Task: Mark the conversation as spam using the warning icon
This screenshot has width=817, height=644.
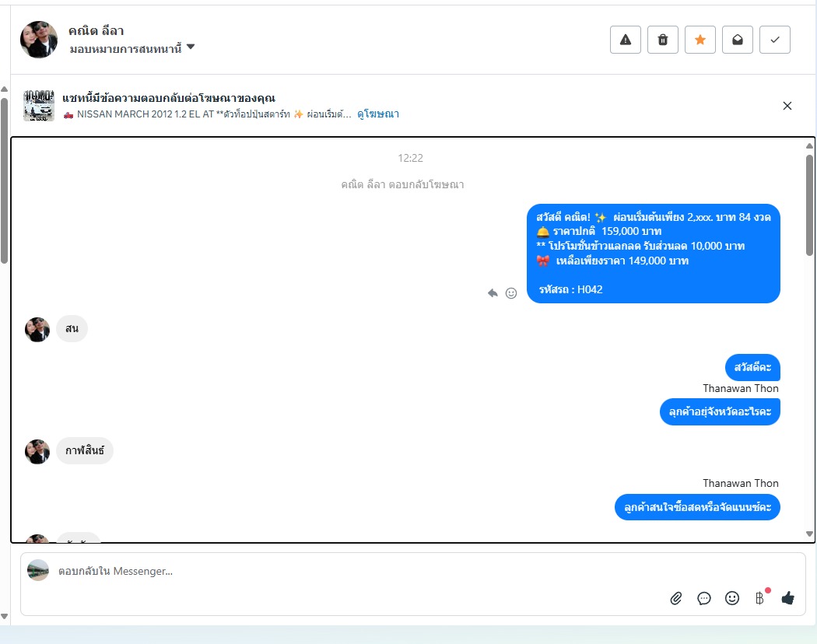Action: coord(626,40)
